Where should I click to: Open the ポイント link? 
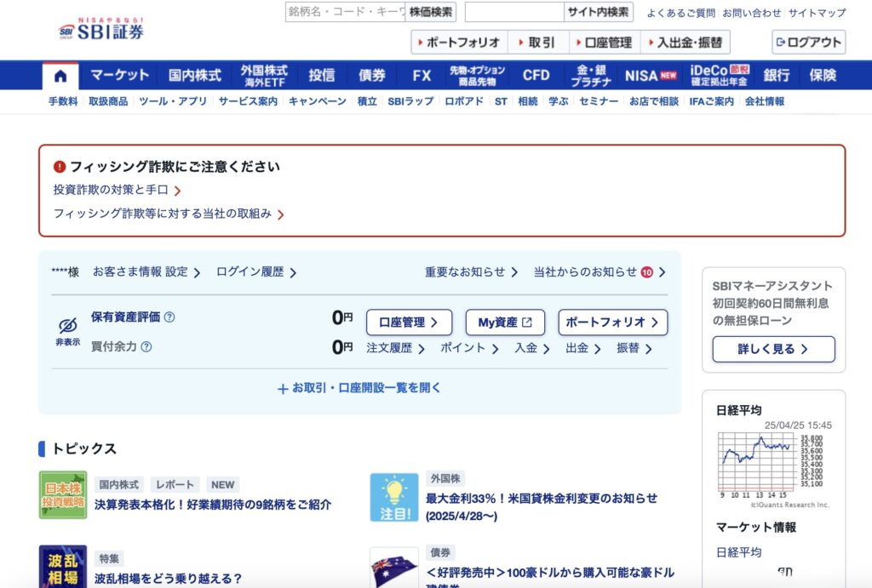pos(469,349)
